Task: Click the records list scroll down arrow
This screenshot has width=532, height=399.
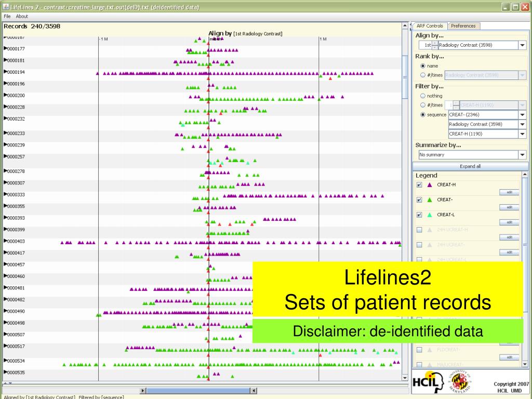Action: (405, 378)
